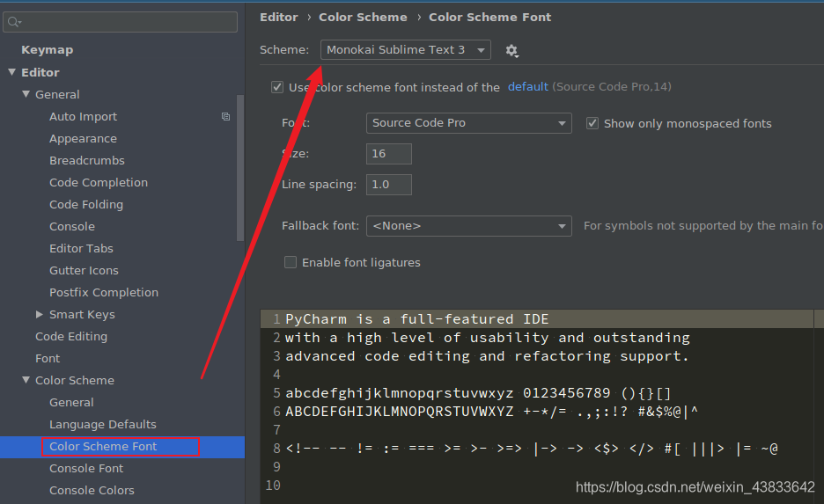824x504 pixels.
Task: Select Smart Keys tree item
Action: [x=82, y=315]
